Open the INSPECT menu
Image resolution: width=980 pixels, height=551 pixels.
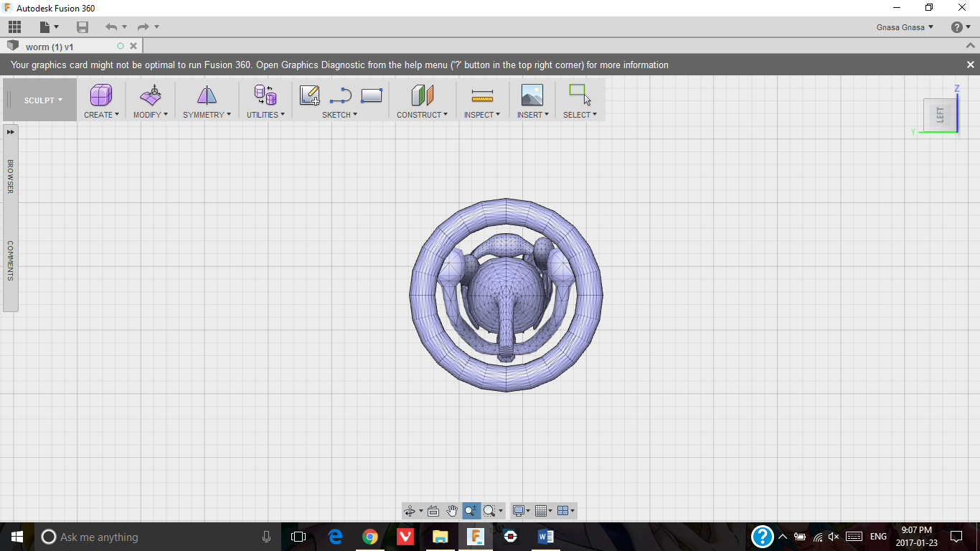(x=482, y=115)
